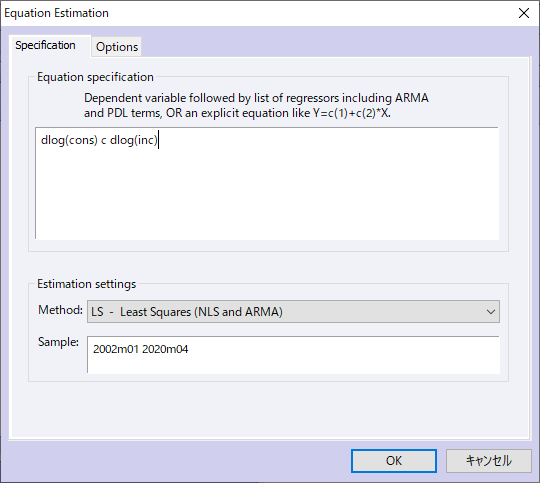Click the Equation specification group heading
The height and width of the screenshot is (483, 540).
tap(95, 77)
